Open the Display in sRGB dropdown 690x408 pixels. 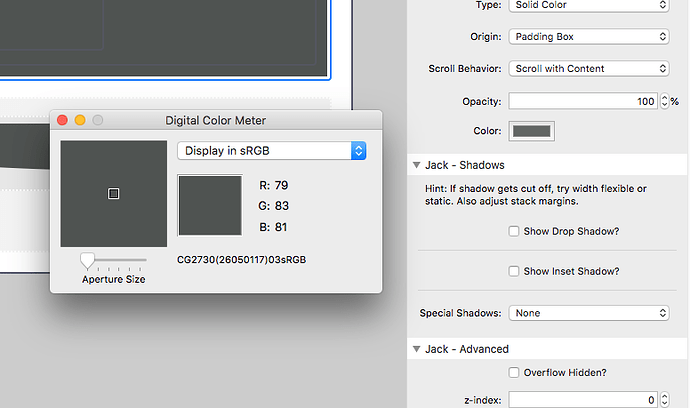click(272, 151)
